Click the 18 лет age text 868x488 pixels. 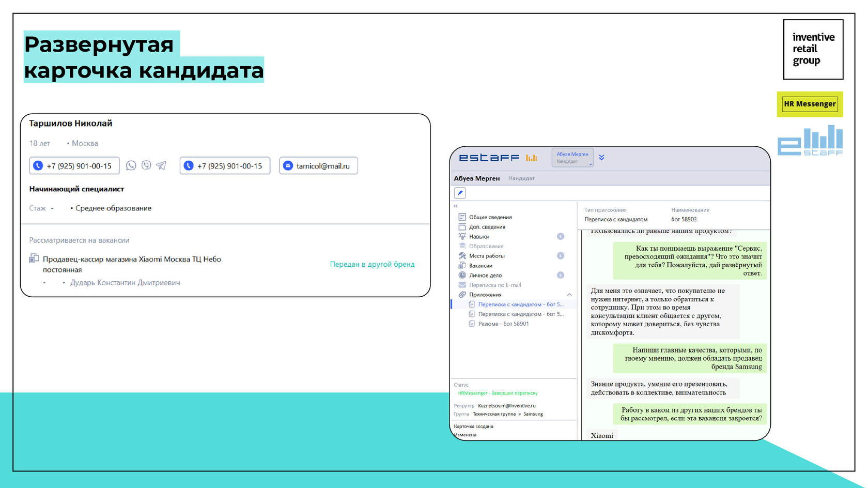pos(39,143)
